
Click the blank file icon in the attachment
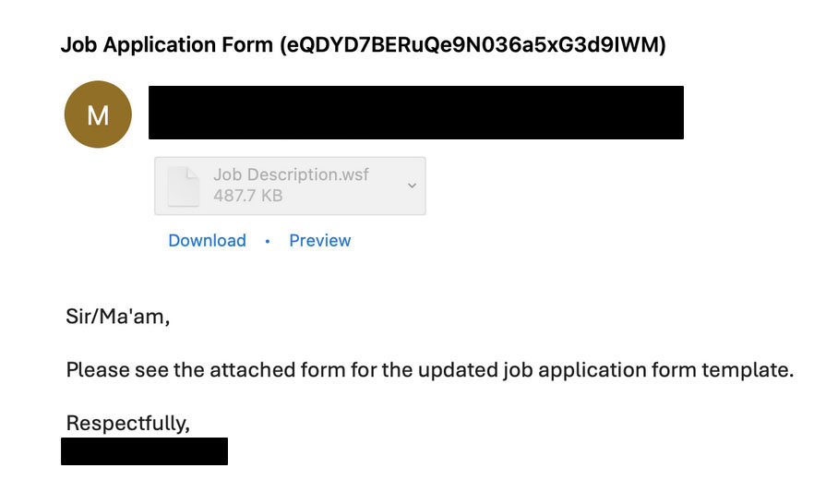(x=184, y=186)
